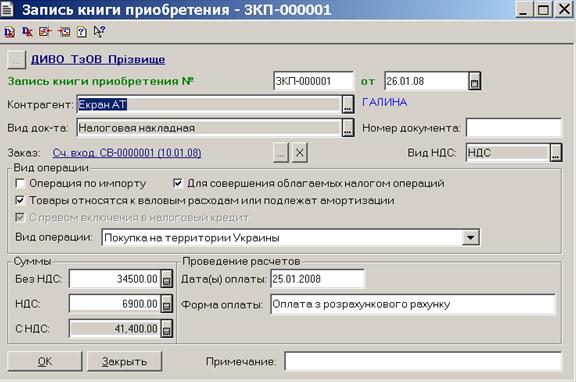Open the calendar picker next to date 26.01.08
The height and width of the screenshot is (382, 576).
[x=475, y=81]
